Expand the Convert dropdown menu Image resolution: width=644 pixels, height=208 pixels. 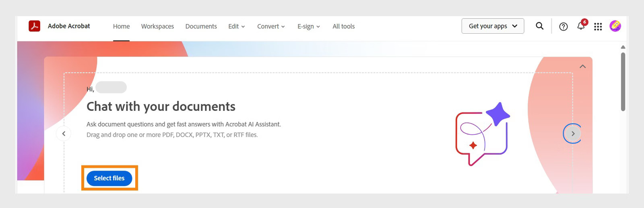(271, 27)
